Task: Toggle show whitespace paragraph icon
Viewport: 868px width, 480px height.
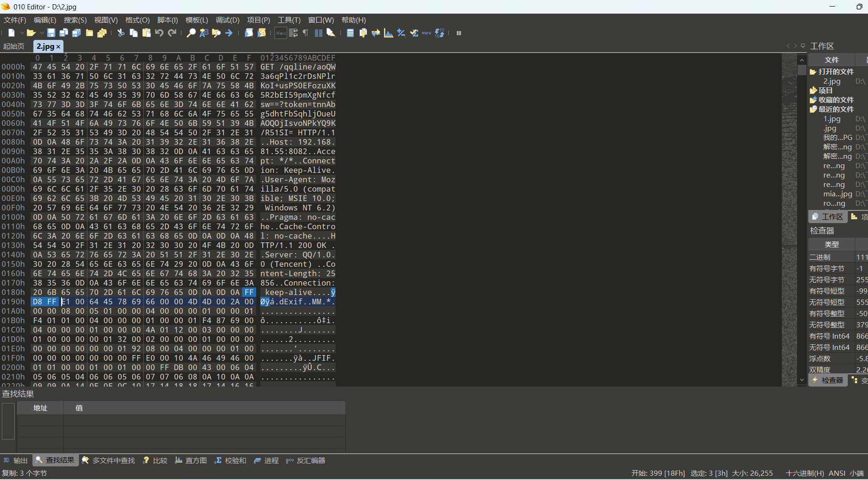Action: 305,33
